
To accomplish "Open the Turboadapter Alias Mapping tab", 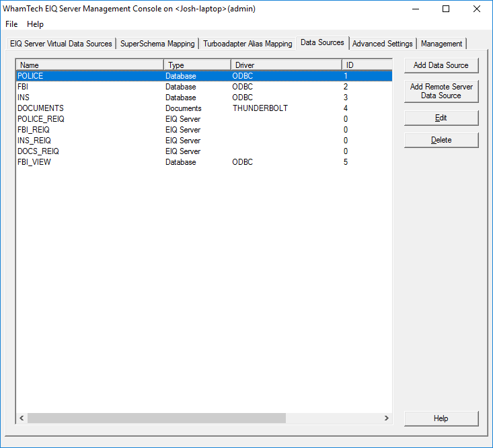I will 248,43.
